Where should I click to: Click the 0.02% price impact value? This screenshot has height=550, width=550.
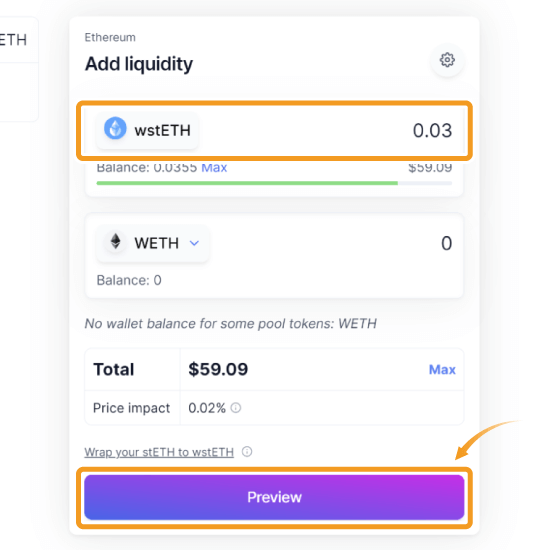click(207, 408)
